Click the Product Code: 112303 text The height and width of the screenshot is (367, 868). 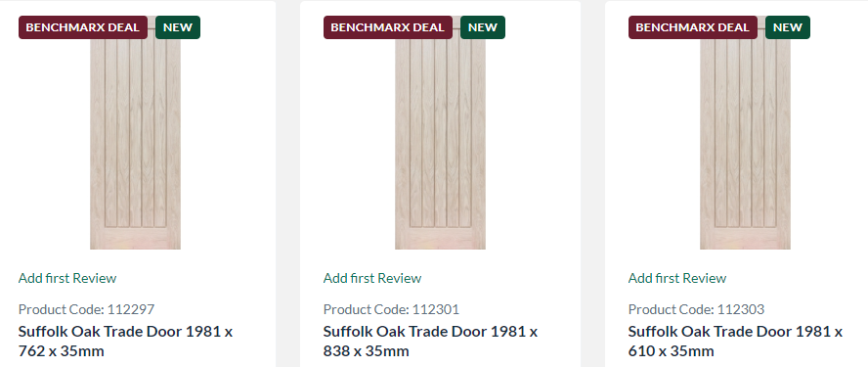click(696, 309)
